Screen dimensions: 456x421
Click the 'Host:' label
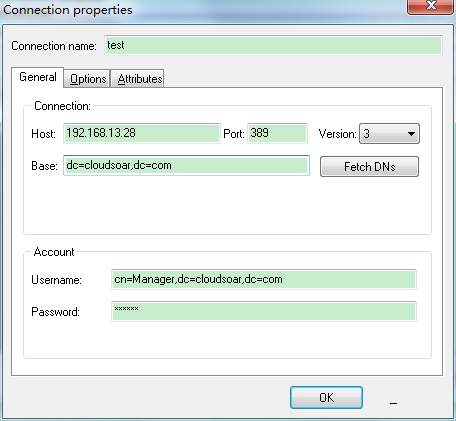[x=43, y=134]
